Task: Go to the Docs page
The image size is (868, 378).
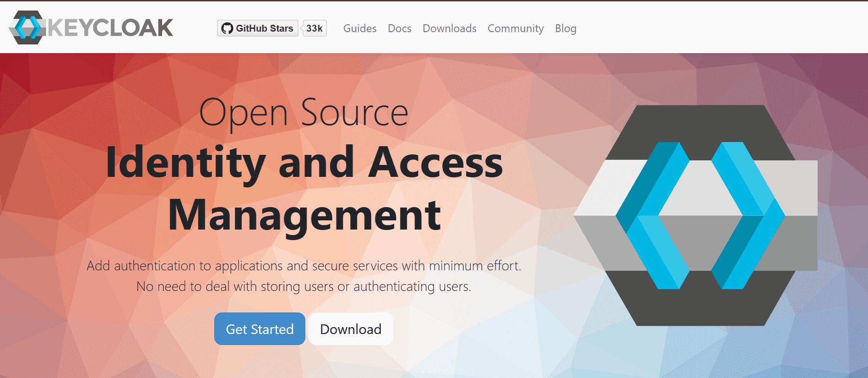Action: point(399,28)
